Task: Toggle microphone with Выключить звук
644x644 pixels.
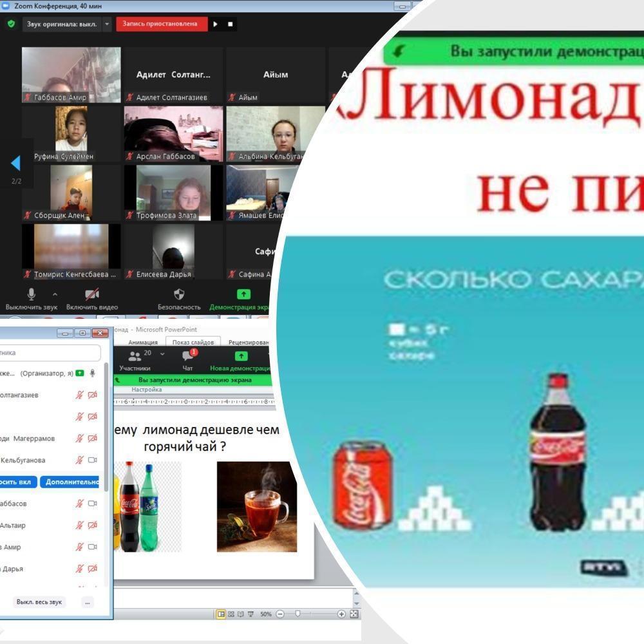Action: click(x=31, y=294)
